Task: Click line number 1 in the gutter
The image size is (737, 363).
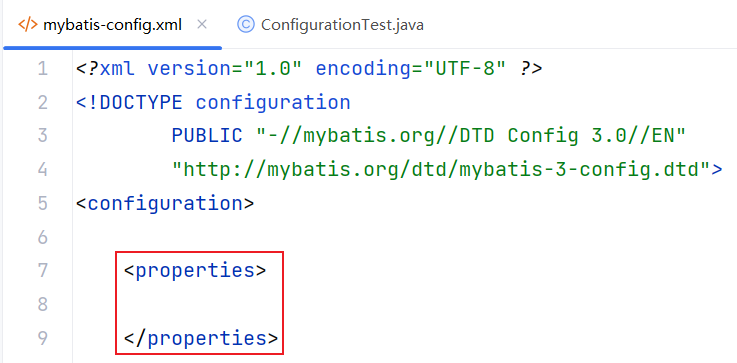Action: point(43,69)
